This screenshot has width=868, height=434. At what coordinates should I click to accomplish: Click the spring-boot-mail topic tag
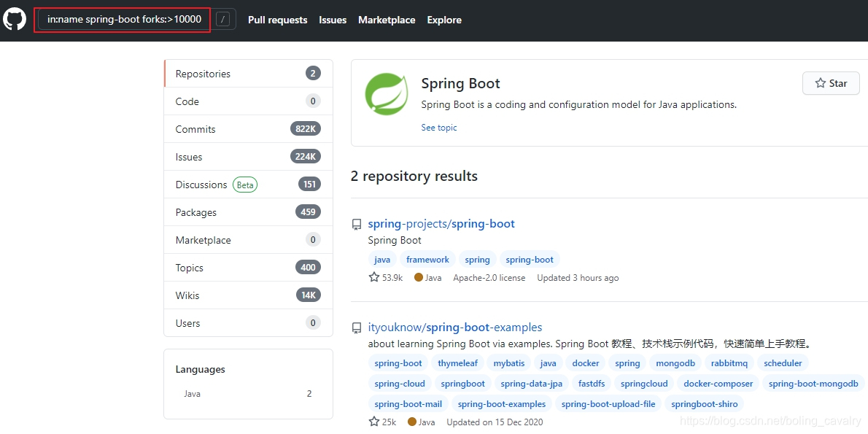[408, 404]
